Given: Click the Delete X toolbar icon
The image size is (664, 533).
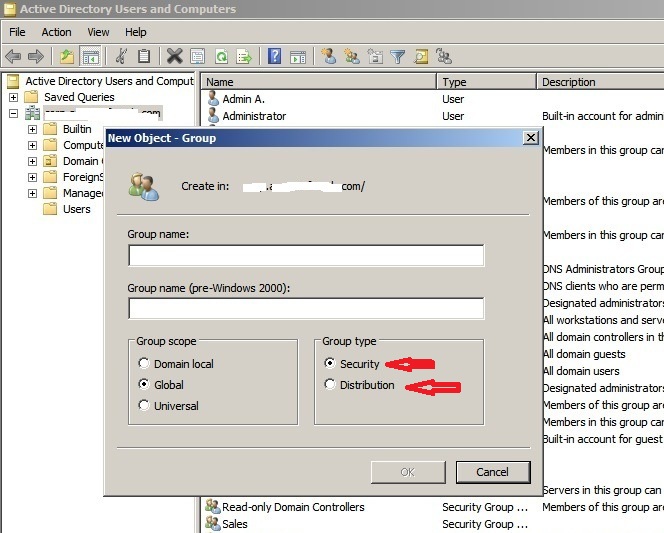Looking at the screenshot, I should (x=174, y=56).
